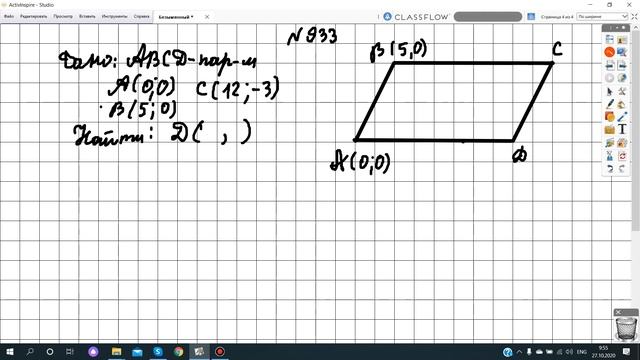Pick the Select arrow tool
The height and width of the screenshot is (360, 640).
coord(609,91)
